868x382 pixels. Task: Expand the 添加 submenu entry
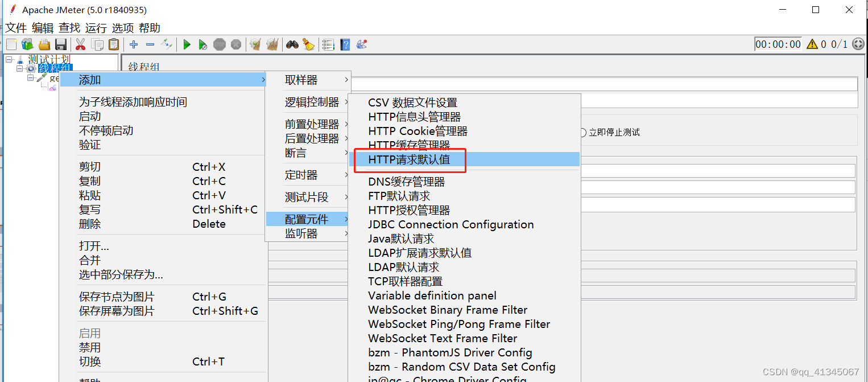[163, 80]
